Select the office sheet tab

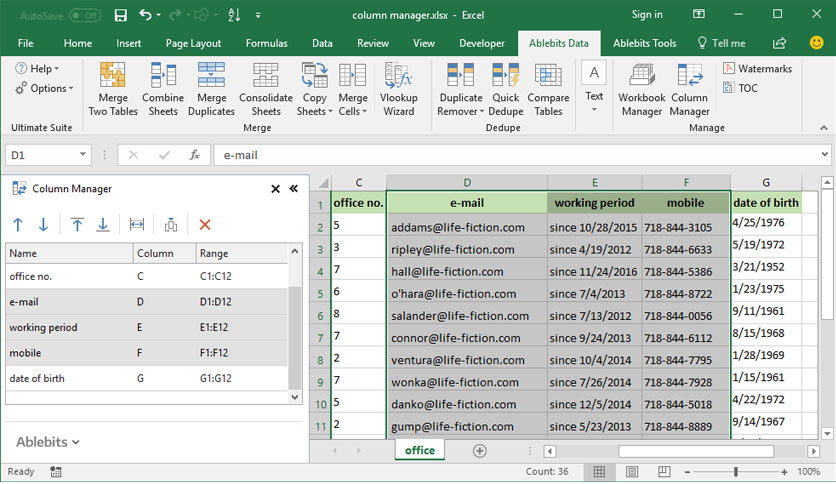(420, 450)
